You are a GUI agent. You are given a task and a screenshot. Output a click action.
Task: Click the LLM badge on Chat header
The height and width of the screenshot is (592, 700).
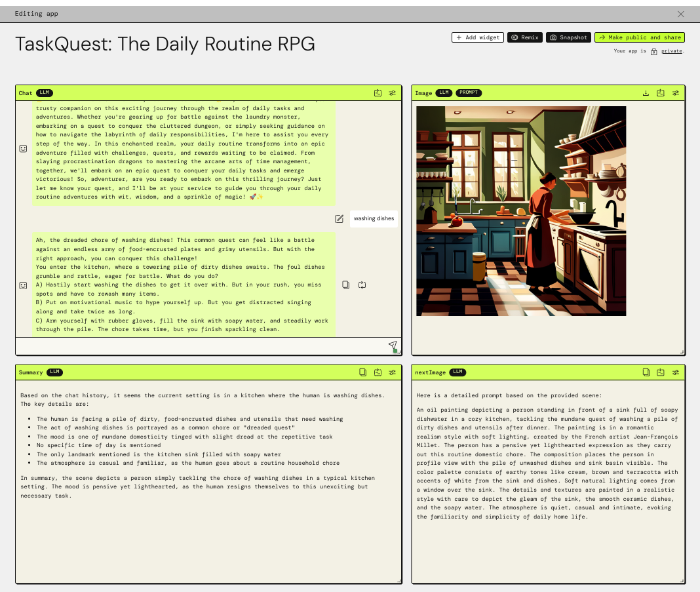(x=44, y=93)
